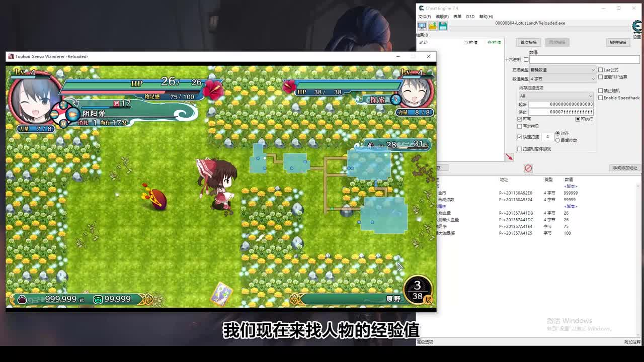The width and height of the screenshot is (644, 362).
Task: Click the fast scan alignment value field
Action: [x=547, y=137]
